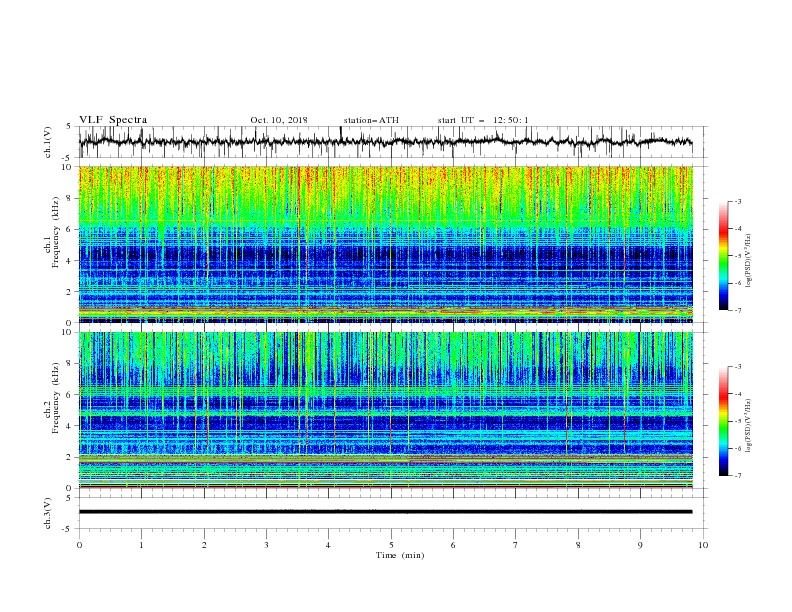Click the "-7" tick on ch.2 colorbar
Viewport: 792px width, 612px height.
coord(738,475)
